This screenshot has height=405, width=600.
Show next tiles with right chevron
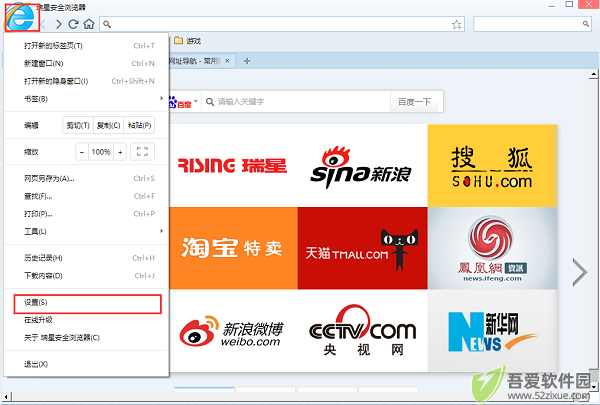(x=579, y=272)
